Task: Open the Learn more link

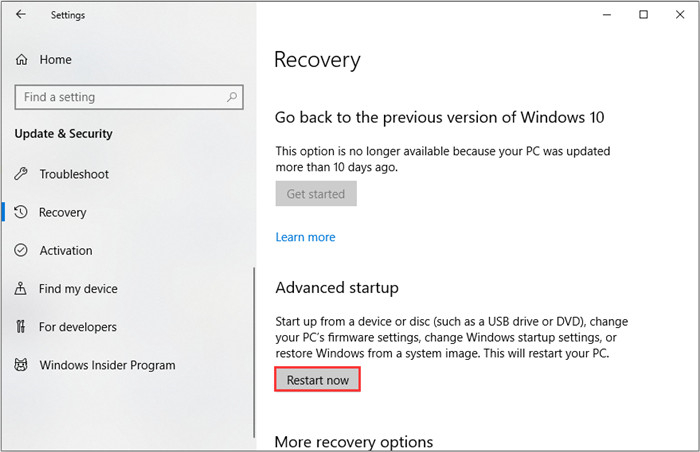Action: coord(305,237)
